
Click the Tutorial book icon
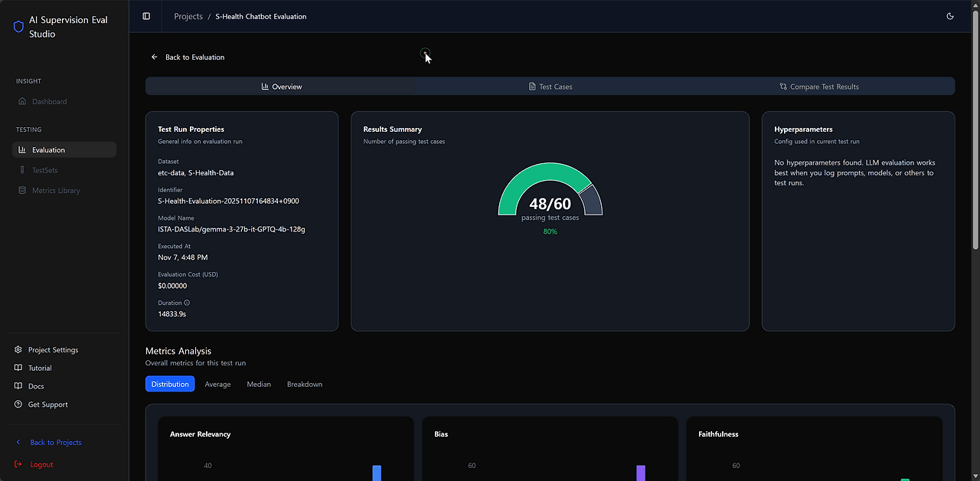18,368
